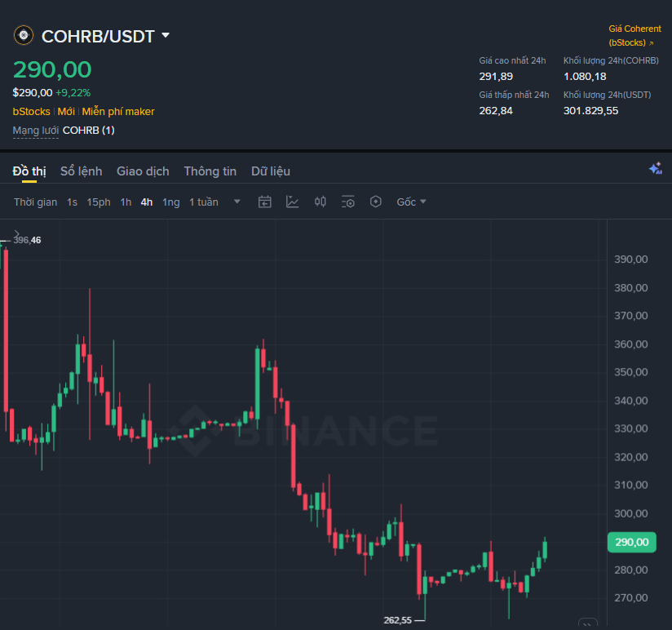Click the 1.080,18 COHRB volume value
This screenshot has height=630, width=672.
point(585,77)
